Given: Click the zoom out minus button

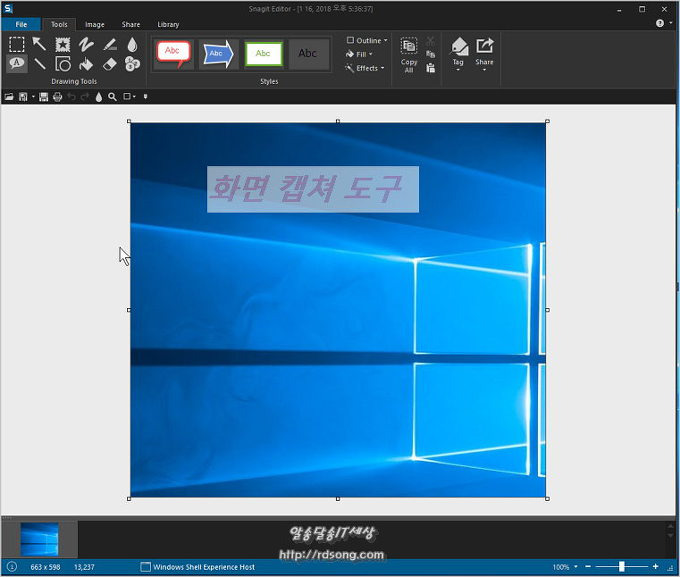Looking at the screenshot, I should (588, 567).
